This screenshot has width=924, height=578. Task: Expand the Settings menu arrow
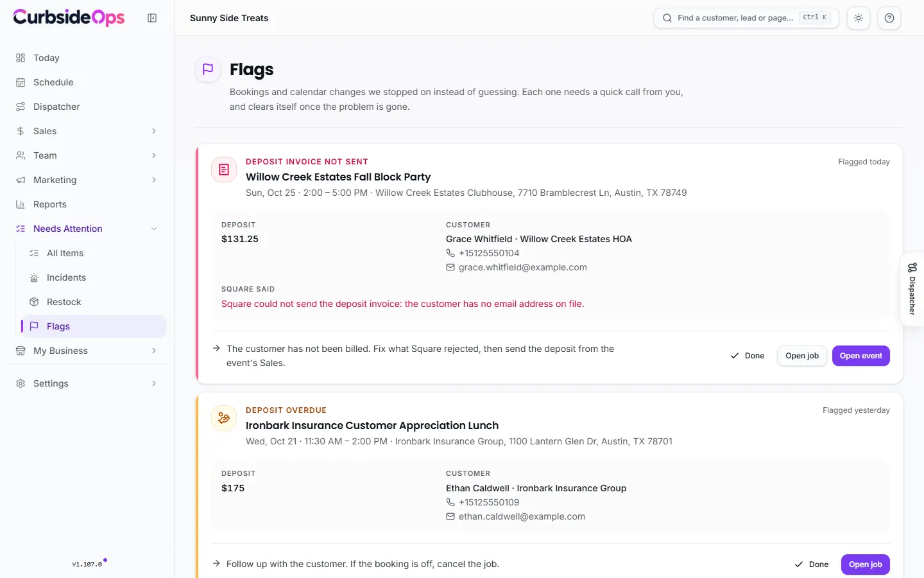pyautogui.click(x=154, y=383)
